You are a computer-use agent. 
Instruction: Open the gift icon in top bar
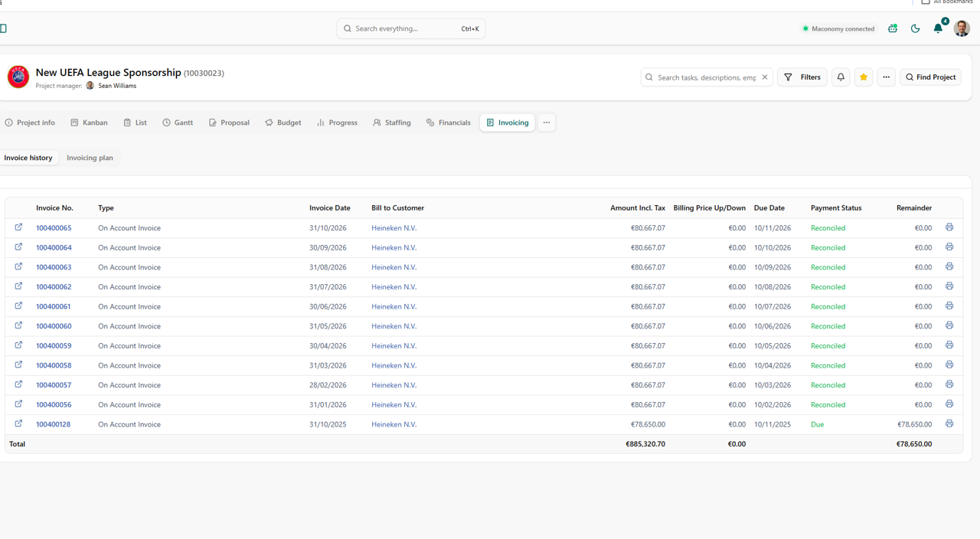(x=893, y=28)
